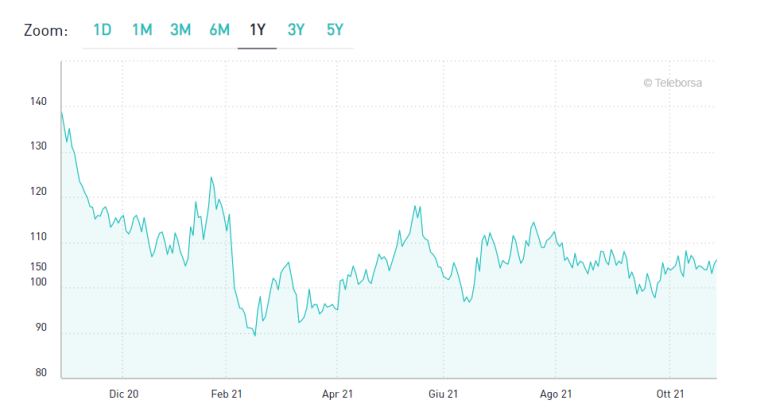This screenshot has height=408, width=768.
Task: Select the 1D zoom range
Action: point(102,30)
